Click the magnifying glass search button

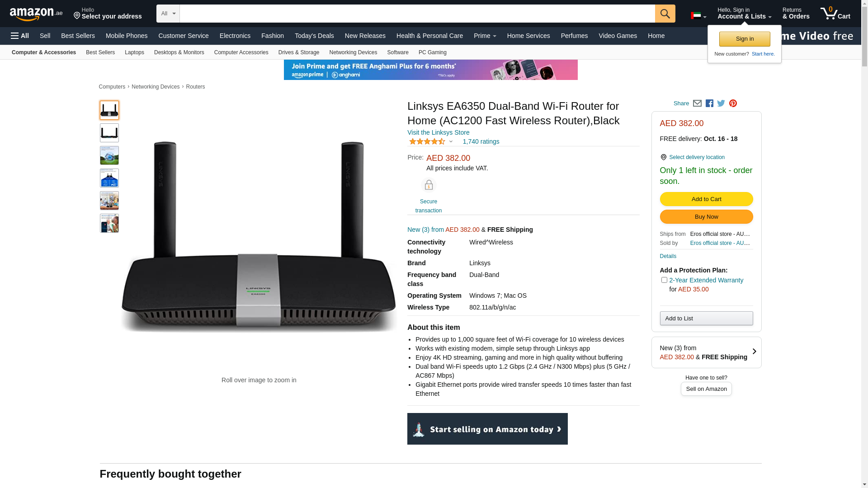click(x=665, y=14)
